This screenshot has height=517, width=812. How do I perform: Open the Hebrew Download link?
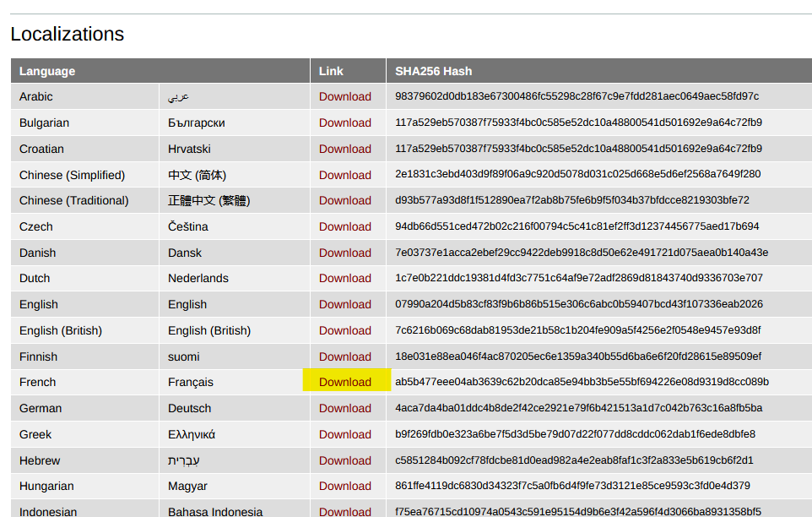point(344,460)
